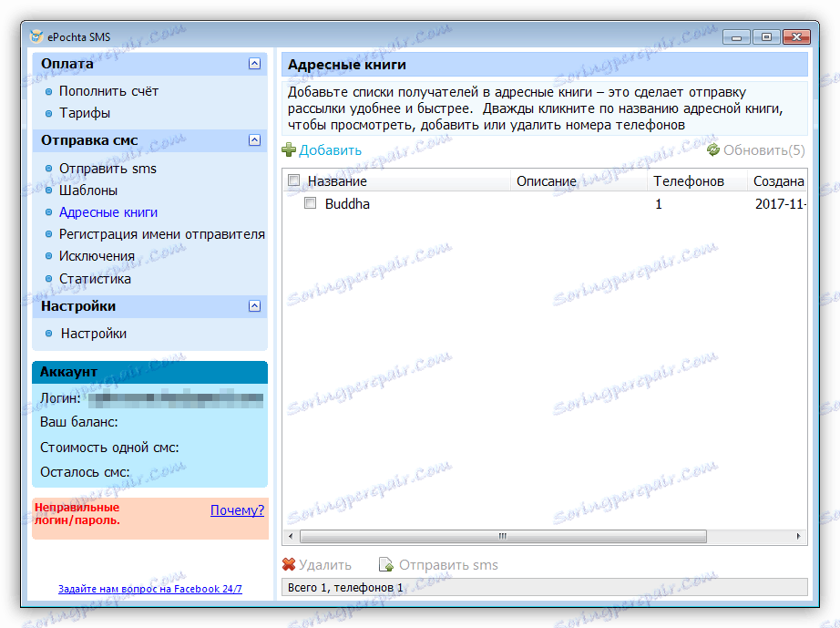Collapse the Настройки section

click(254, 306)
